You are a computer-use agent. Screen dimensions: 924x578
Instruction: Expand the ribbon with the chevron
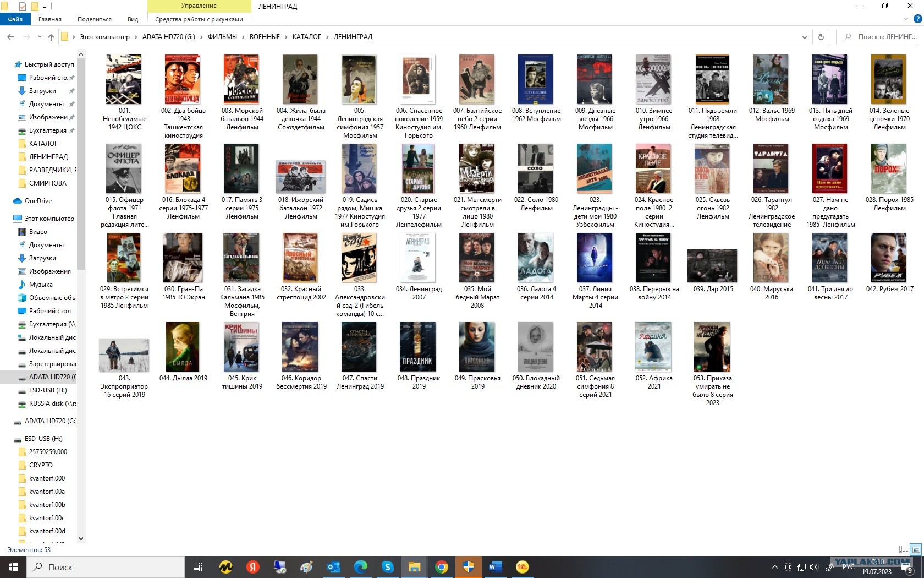pos(906,19)
